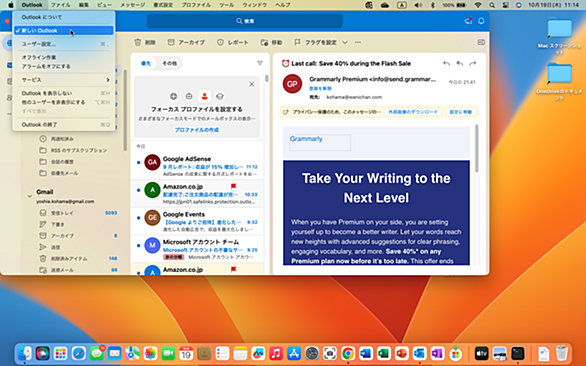586x366 pixels.
Task: Expand the サービス submenu arrow
Action: (108, 80)
